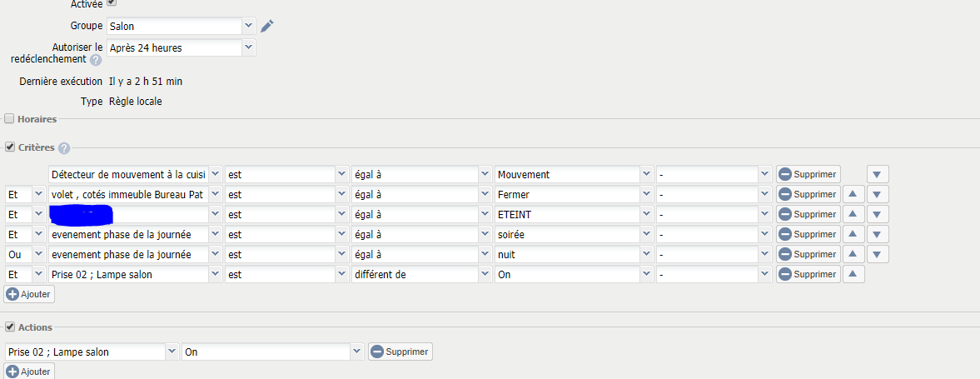
Task: Click the help icon next to Critères
Action: point(64,148)
